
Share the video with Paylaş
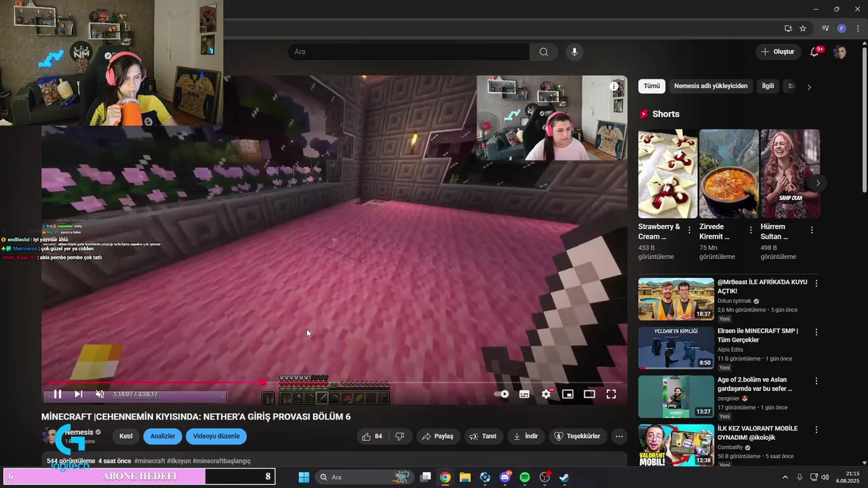coord(437,436)
